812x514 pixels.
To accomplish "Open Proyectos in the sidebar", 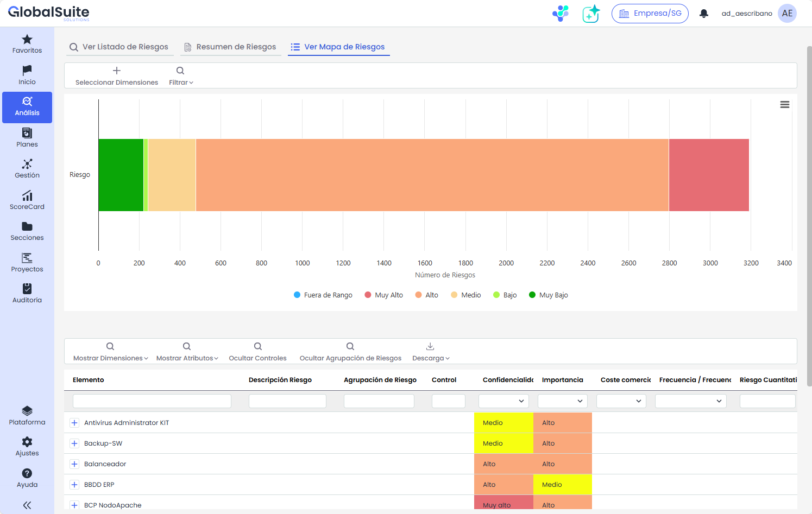I will [x=27, y=263].
